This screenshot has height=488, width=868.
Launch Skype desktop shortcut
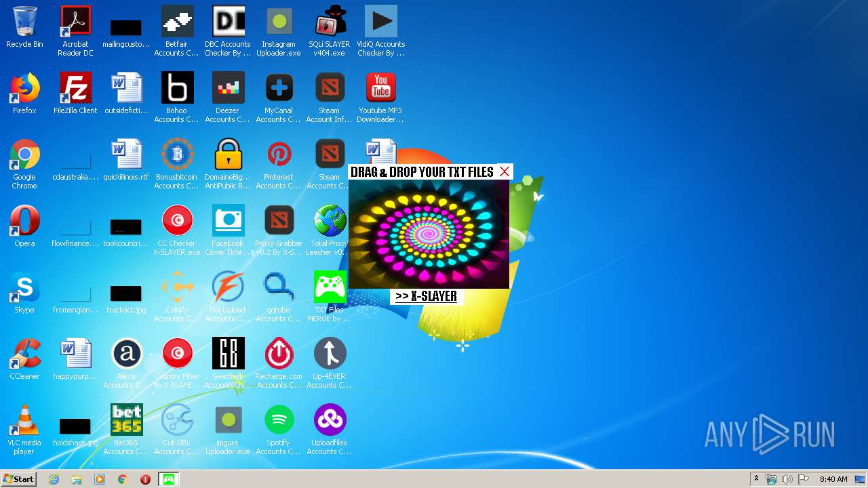(24, 288)
